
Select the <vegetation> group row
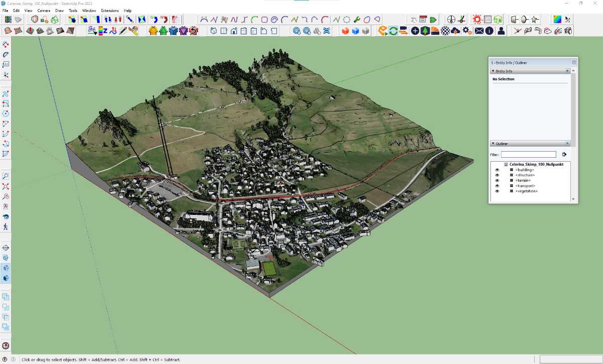(527, 191)
